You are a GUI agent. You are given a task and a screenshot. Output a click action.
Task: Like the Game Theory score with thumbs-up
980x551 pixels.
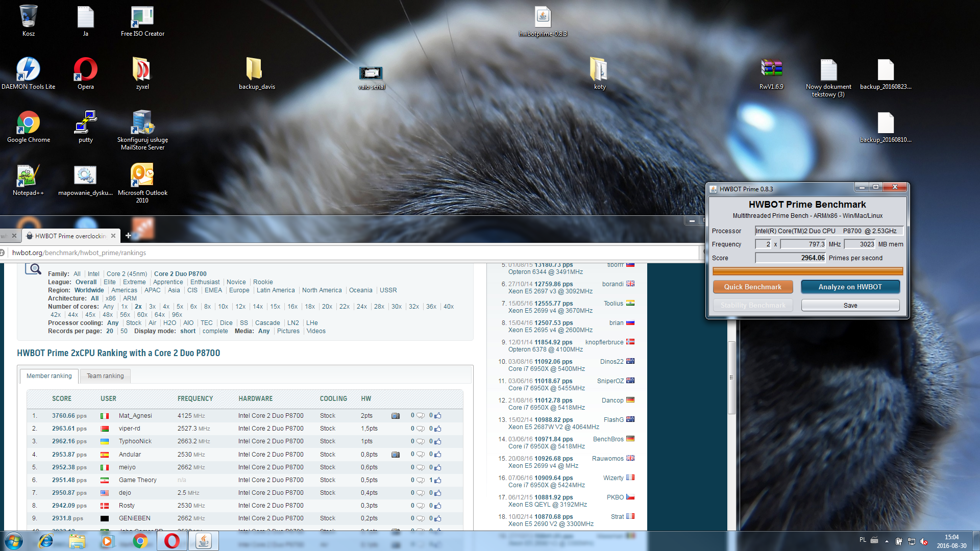(x=438, y=480)
